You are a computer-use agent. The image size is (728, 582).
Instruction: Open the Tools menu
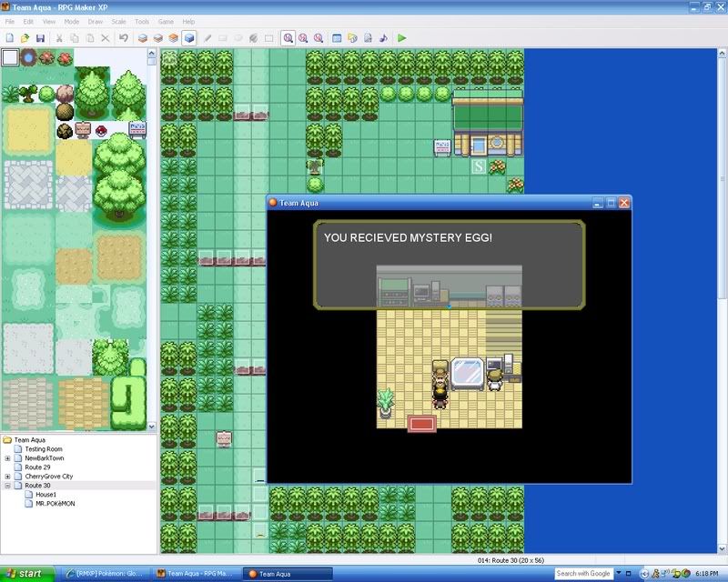pyautogui.click(x=142, y=21)
